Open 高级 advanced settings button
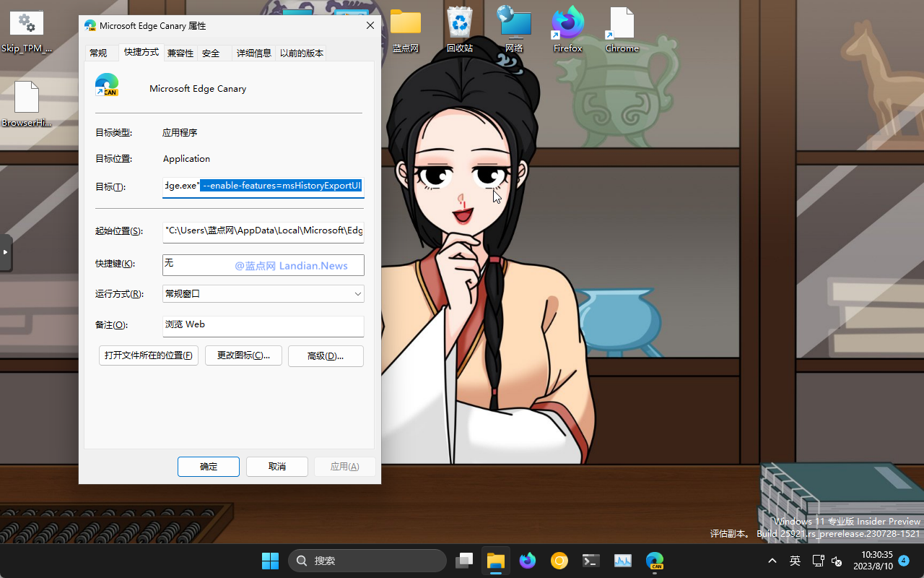 (326, 355)
